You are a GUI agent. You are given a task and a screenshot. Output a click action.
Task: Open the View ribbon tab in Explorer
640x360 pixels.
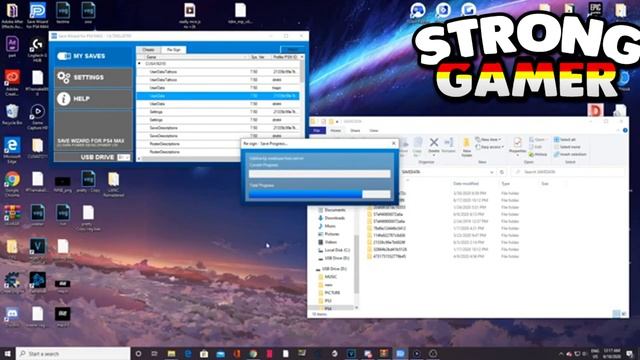(374, 131)
